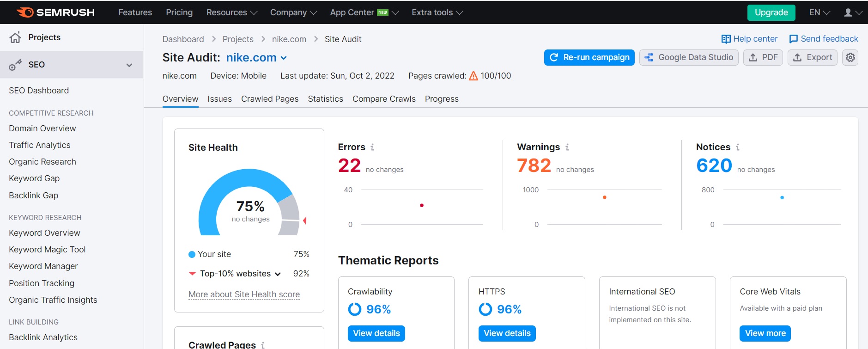Click the Errors info icon

click(x=372, y=147)
